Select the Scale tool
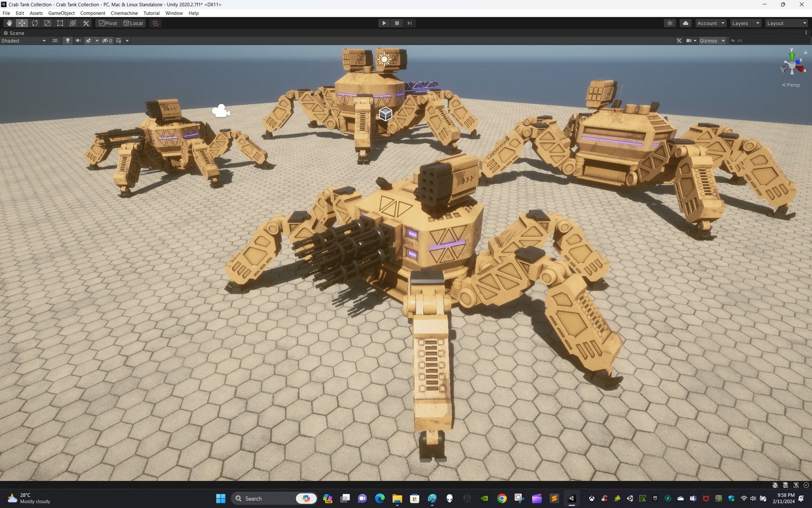The height and width of the screenshot is (508, 812). (x=47, y=23)
